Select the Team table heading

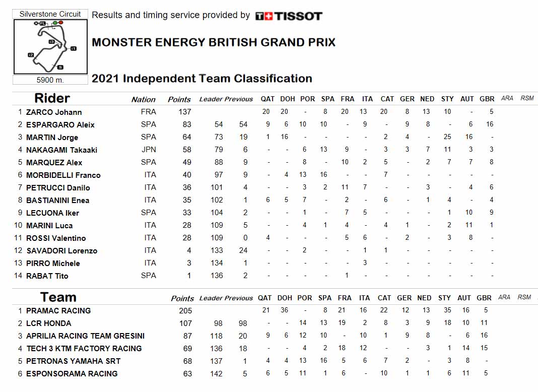(58, 297)
